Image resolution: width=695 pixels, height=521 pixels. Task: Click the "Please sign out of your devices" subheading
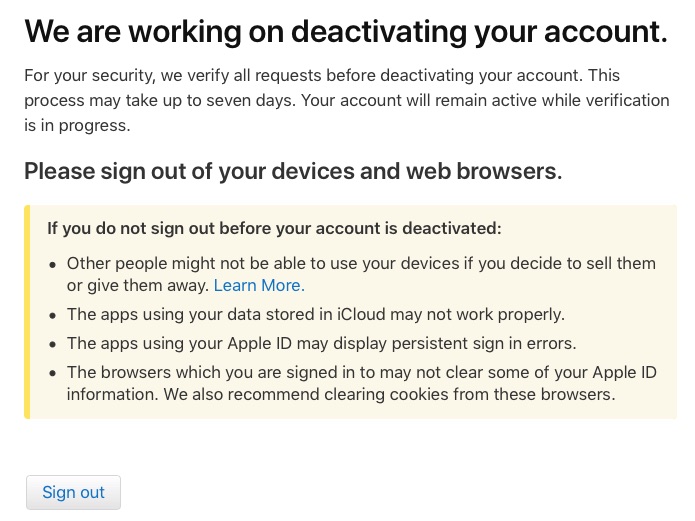point(293,171)
